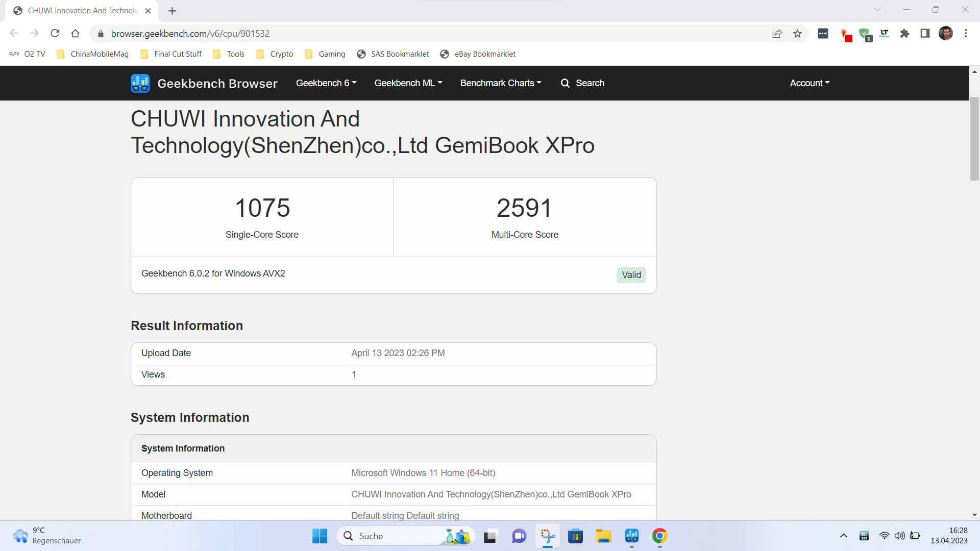Open the Chrome extensions puzzle icon
Viewport: 980px width, 551px height.
[x=904, y=34]
